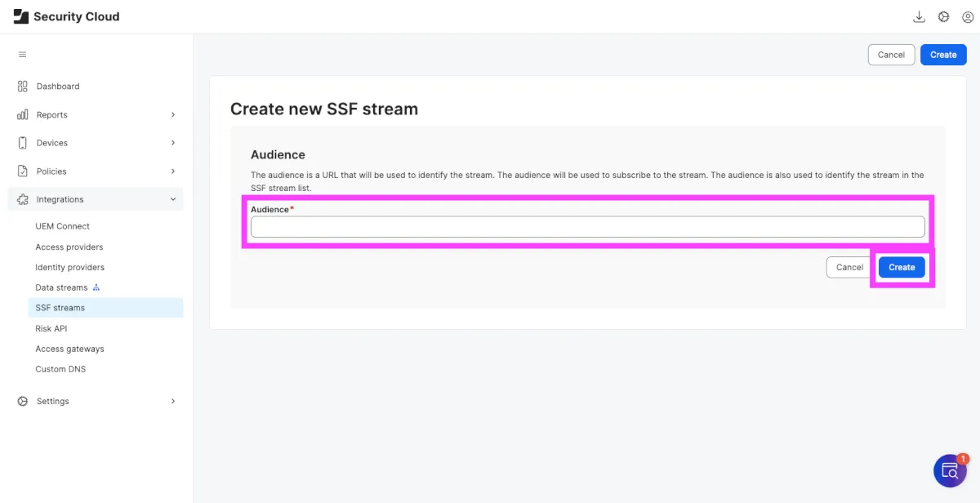980x503 pixels.
Task: Open Access gateways sidebar link
Action: tap(70, 349)
